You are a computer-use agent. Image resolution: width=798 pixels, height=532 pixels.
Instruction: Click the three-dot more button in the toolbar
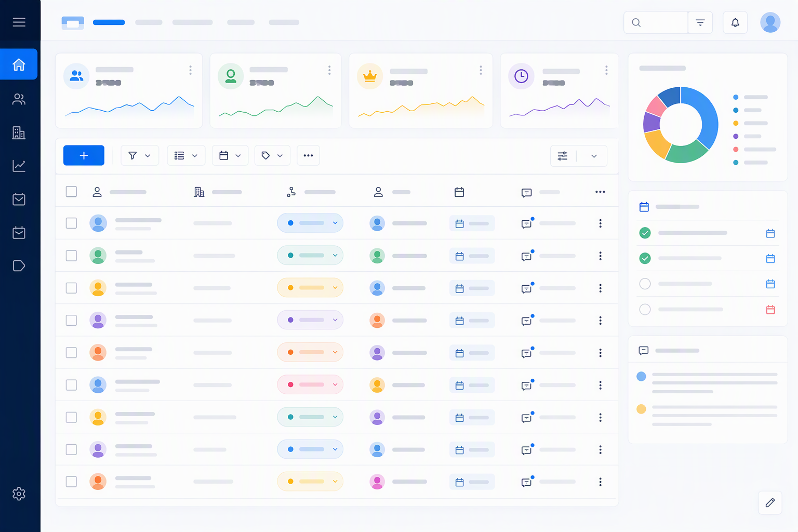tap(308, 155)
